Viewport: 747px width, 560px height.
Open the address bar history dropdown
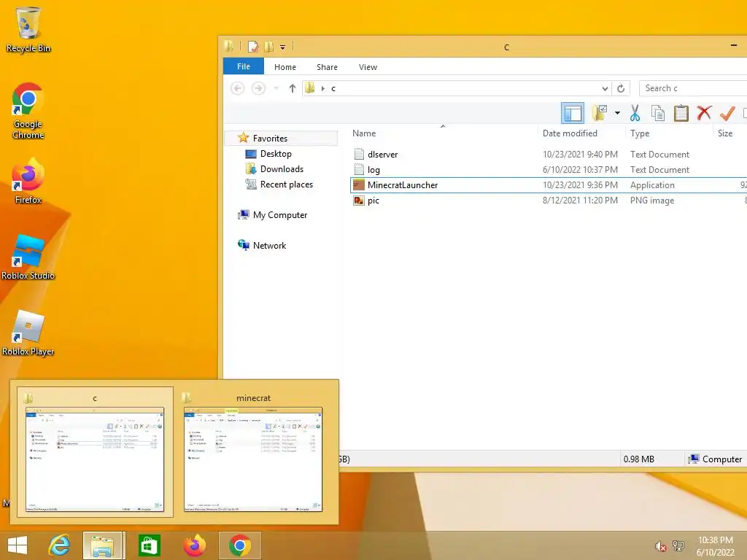pos(605,88)
